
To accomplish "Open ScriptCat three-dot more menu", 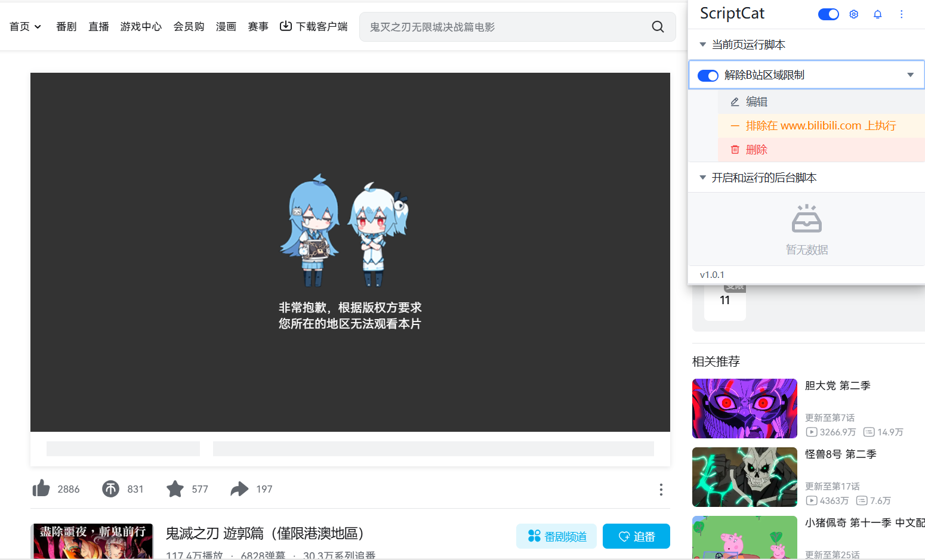I will [x=901, y=14].
